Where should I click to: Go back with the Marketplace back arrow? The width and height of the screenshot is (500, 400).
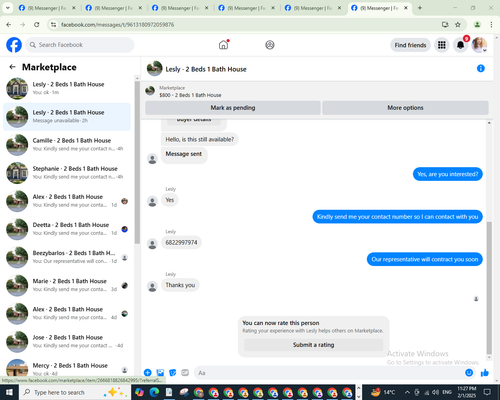click(x=12, y=67)
